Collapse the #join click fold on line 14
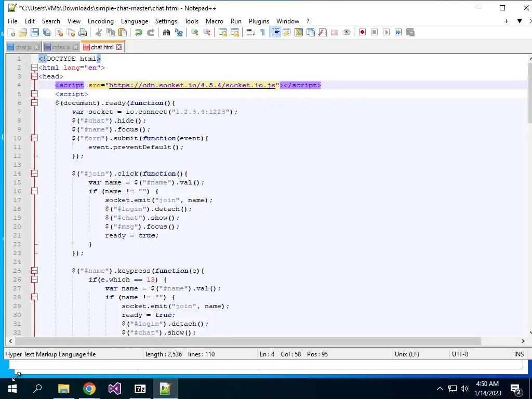The height and width of the screenshot is (399, 532). 34,174
